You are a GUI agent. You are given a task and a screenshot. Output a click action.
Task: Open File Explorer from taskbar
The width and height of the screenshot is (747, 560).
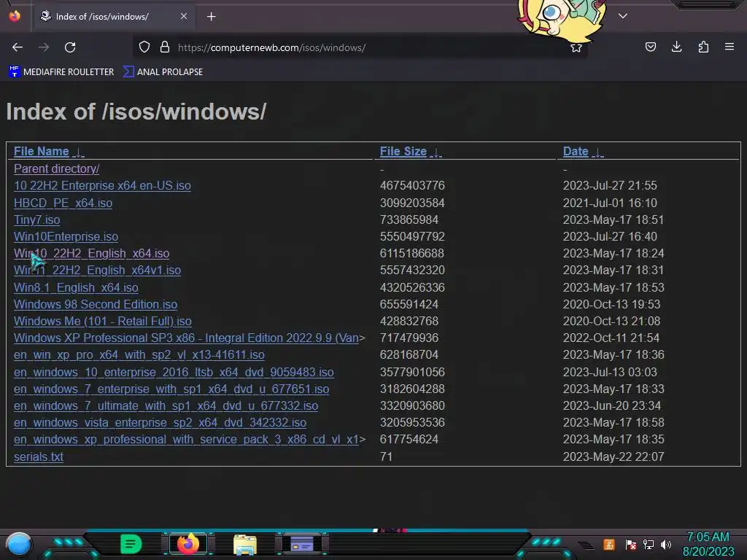click(245, 544)
